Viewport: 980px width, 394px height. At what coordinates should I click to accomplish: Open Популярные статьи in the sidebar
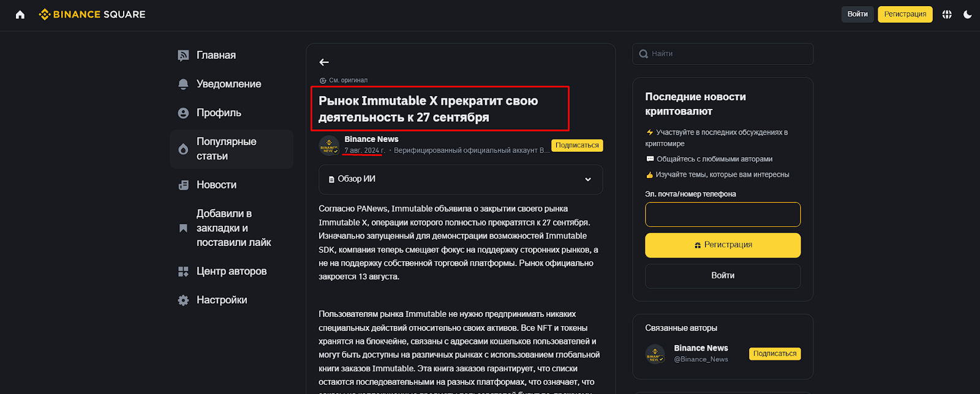[225, 149]
